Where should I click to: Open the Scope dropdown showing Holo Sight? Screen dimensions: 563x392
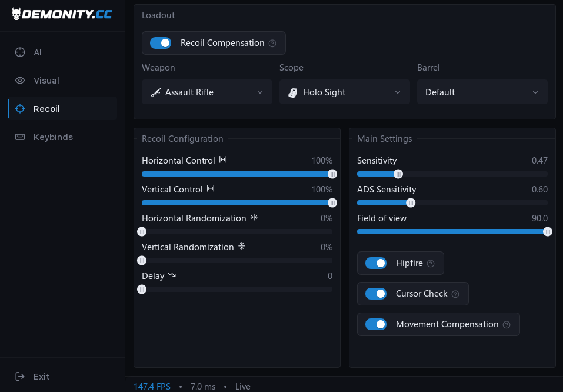(345, 92)
